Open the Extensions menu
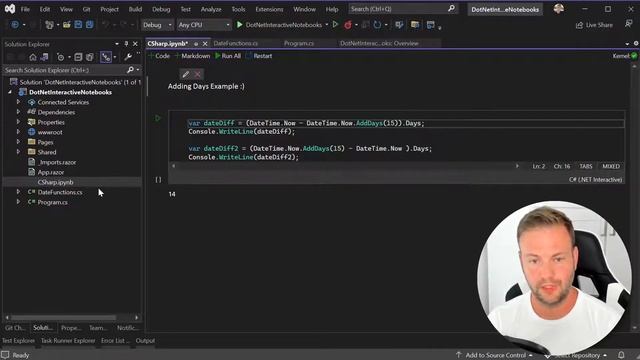640x360 pixels. pos(269,9)
